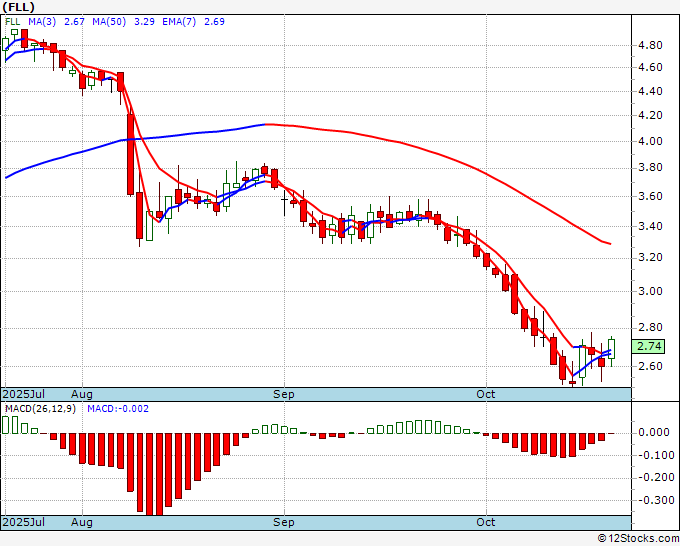Click the 4.20 price axis label
This screenshot has width=680, height=546.
[x=650, y=115]
